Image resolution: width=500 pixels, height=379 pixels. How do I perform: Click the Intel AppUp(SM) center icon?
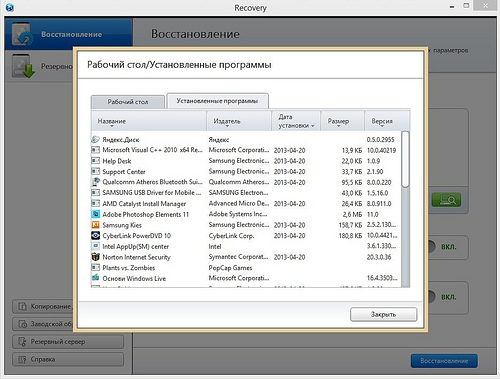[96, 246]
